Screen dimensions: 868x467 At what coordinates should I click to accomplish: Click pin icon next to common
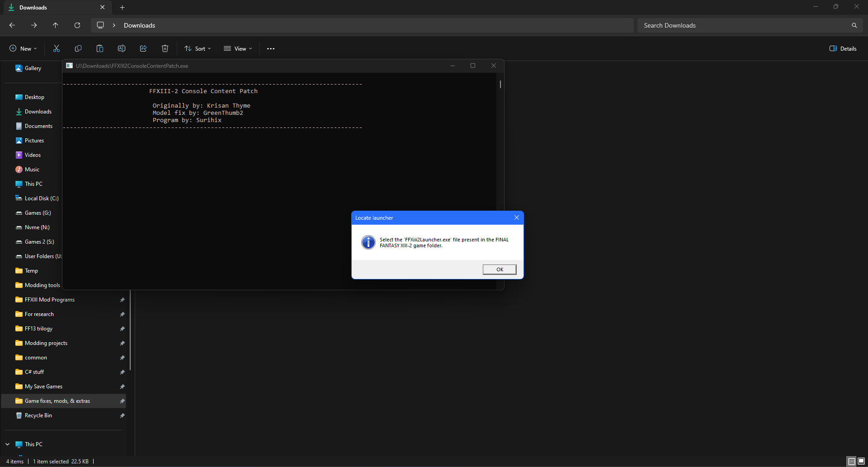(x=122, y=358)
